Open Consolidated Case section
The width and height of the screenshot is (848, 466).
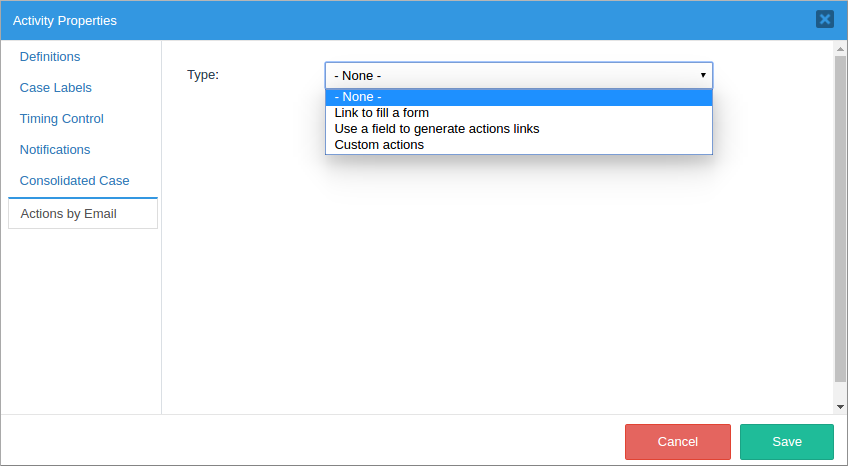pos(75,181)
